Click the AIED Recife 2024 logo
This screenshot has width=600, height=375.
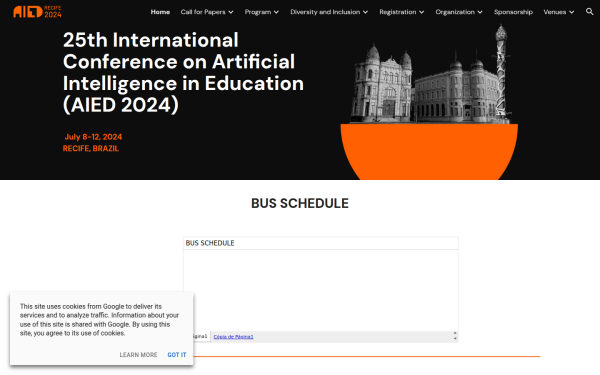tap(37, 12)
